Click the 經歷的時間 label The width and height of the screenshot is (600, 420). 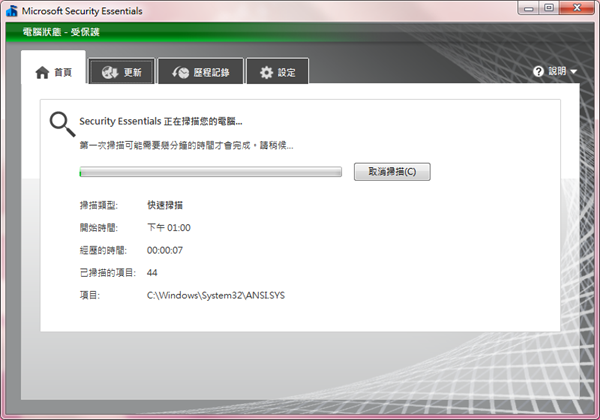tap(103, 251)
